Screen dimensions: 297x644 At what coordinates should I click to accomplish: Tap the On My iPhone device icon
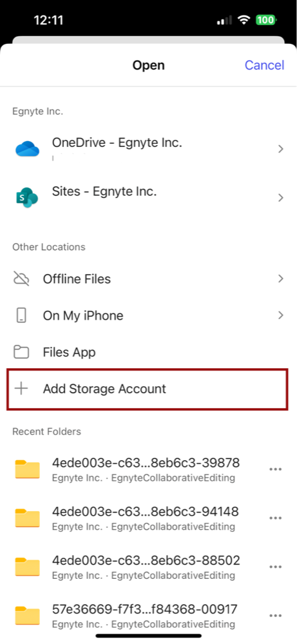tap(21, 315)
